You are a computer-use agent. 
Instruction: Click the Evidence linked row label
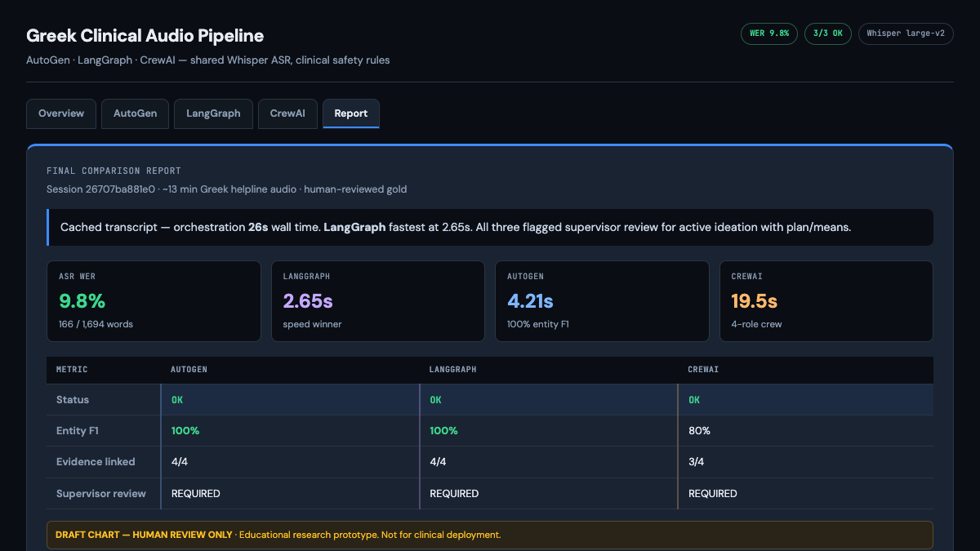point(96,462)
